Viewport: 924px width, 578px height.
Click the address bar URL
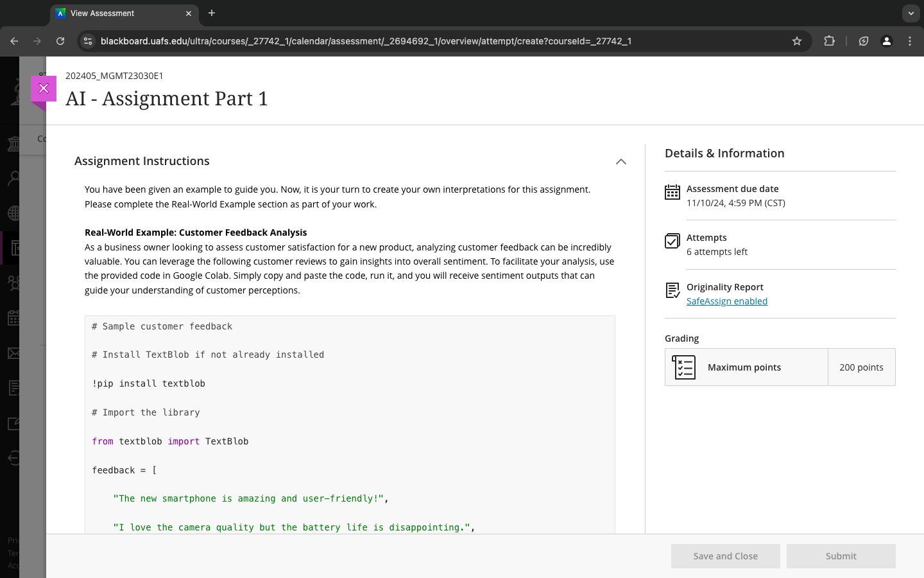366,41
